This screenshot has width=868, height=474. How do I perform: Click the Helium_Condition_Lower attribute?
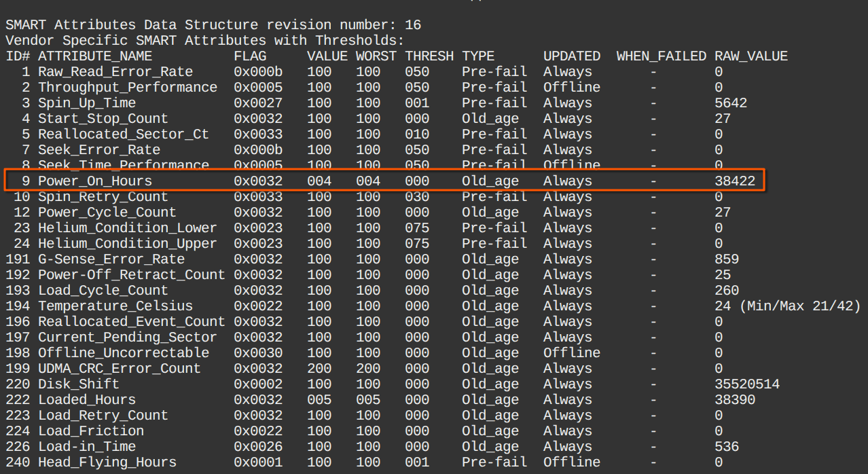[x=127, y=228]
